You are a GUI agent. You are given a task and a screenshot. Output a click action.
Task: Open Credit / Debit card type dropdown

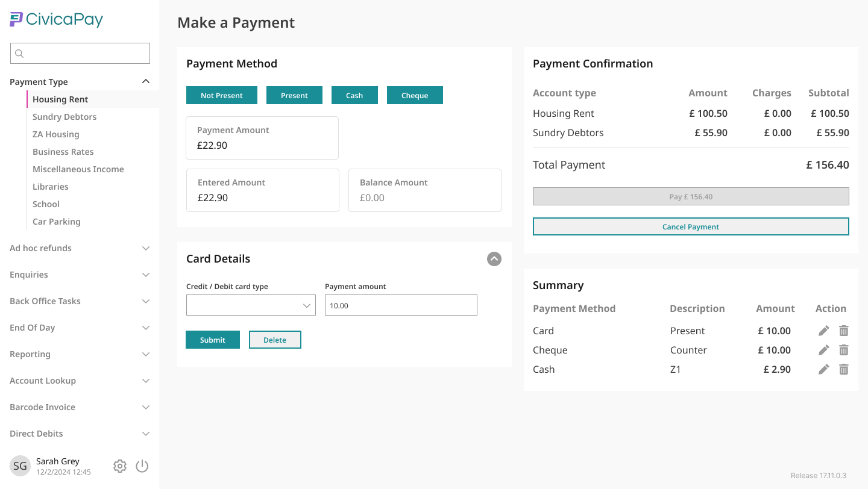(x=251, y=305)
